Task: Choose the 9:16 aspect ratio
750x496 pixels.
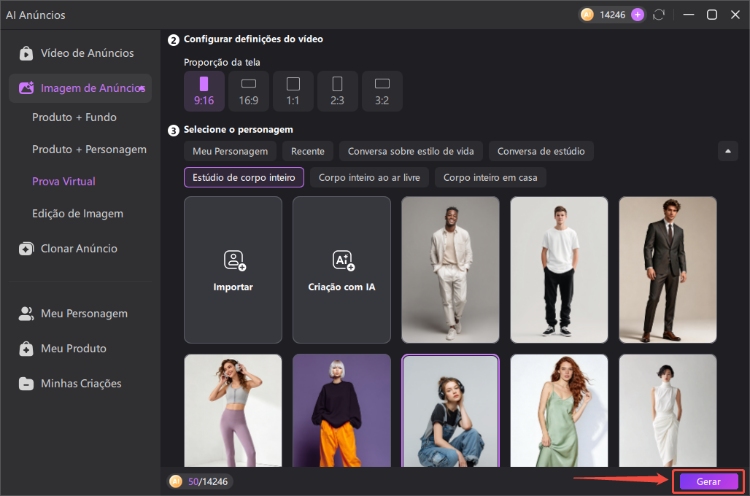Action: tap(204, 91)
